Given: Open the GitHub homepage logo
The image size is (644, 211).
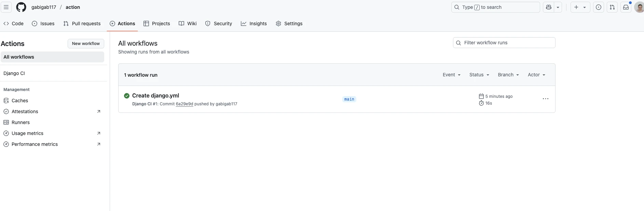Looking at the screenshot, I should [x=21, y=7].
